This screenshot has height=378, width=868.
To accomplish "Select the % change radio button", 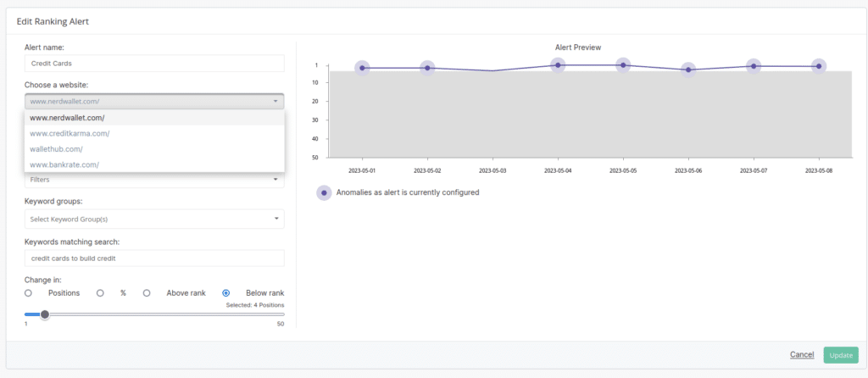I will point(100,292).
